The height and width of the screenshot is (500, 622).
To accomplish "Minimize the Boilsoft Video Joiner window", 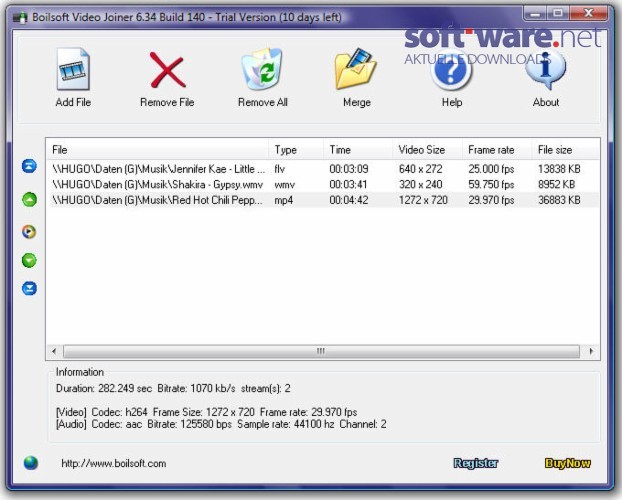I will click(535, 14).
